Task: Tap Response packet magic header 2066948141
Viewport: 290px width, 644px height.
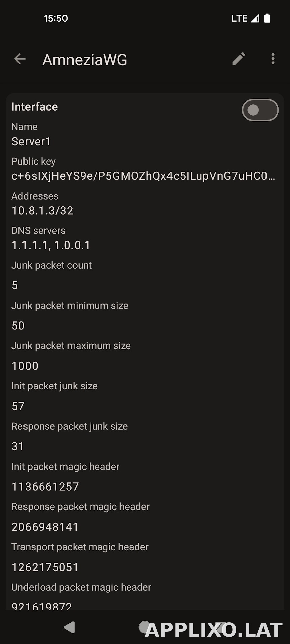Action: pos(45,527)
